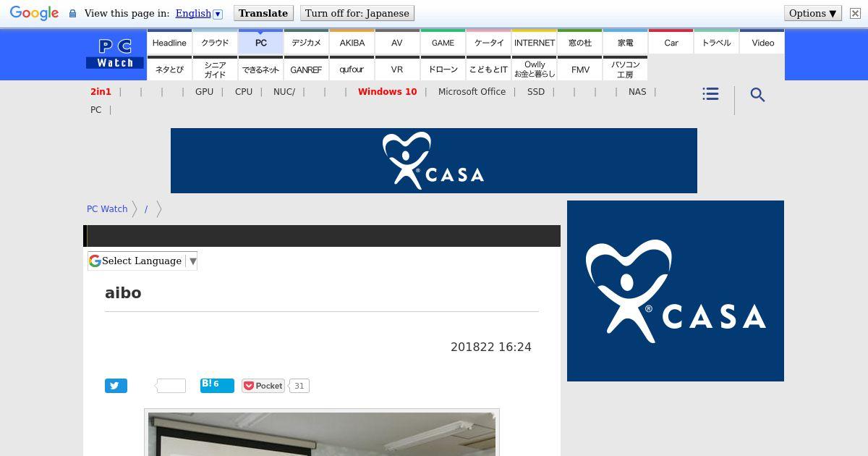Image resolution: width=868 pixels, height=456 pixels.
Task: Open the FMV tab
Action: tap(579, 69)
